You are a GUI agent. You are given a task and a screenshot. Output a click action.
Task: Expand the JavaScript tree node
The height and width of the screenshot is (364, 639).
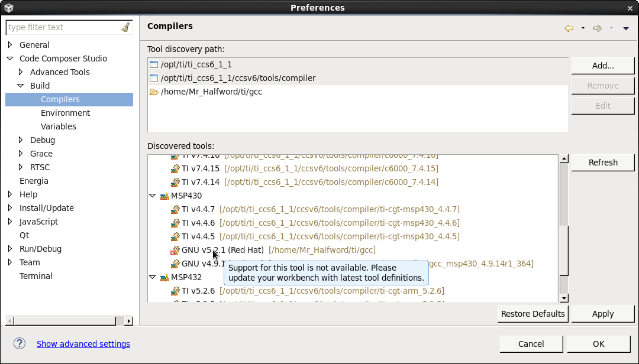pos(10,222)
